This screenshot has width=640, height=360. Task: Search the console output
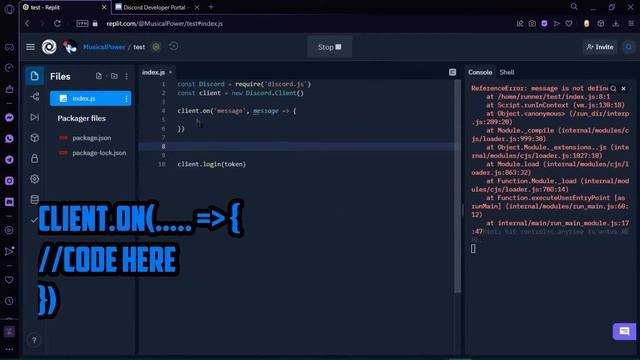613,88
